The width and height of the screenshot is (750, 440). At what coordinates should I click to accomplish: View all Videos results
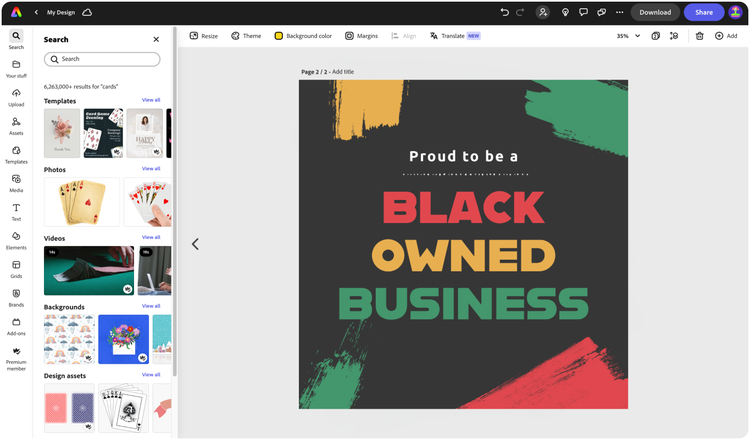(x=151, y=237)
